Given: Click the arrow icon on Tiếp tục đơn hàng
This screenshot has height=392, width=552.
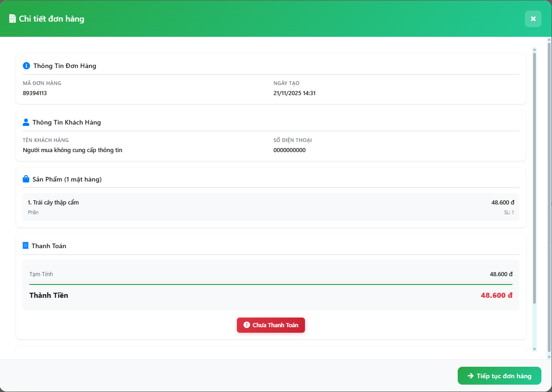Looking at the screenshot, I should pyautogui.click(x=471, y=376).
